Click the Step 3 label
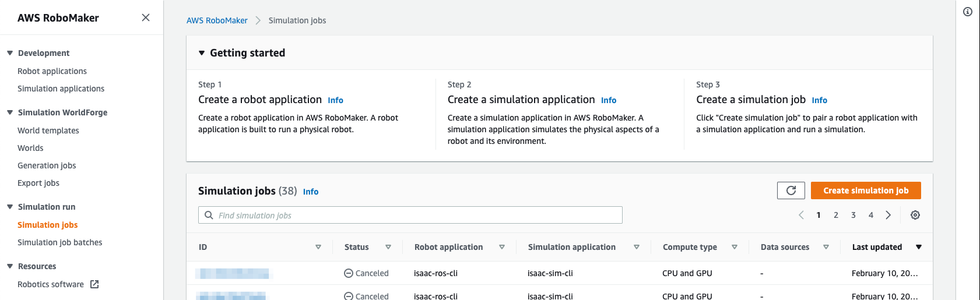This screenshot has width=980, height=300. [708, 84]
